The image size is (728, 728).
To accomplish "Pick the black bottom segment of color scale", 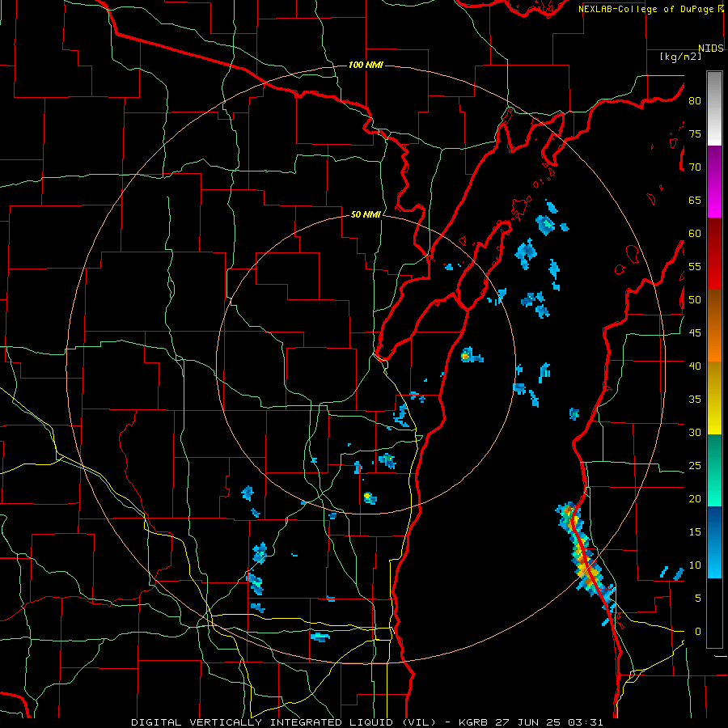I will pyautogui.click(x=714, y=613).
